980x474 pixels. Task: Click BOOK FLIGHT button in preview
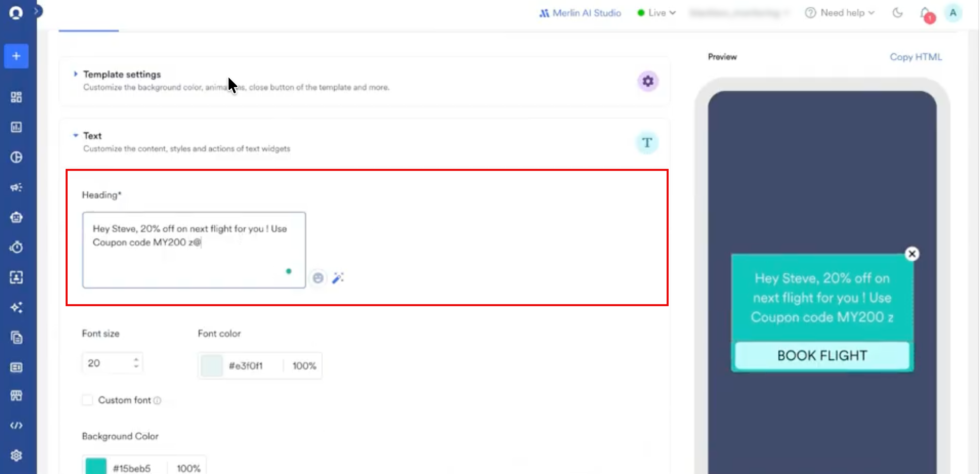click(x=822, y=356)
